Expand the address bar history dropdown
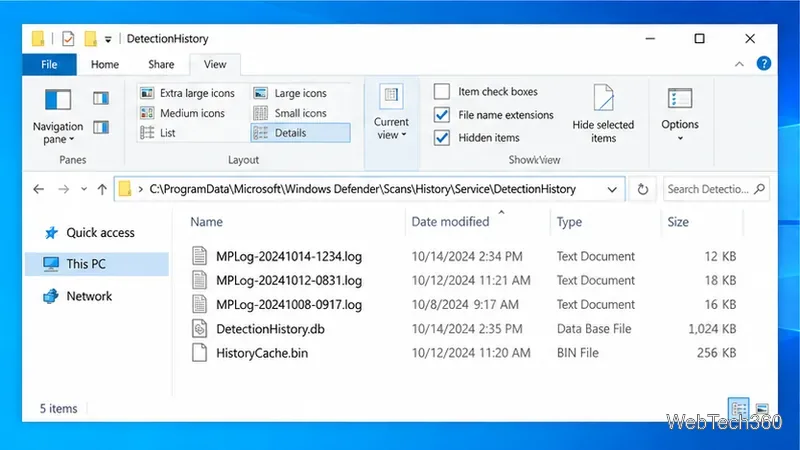Screen dimensions: 800x450 pyautogui.click(x=612, y=189)
